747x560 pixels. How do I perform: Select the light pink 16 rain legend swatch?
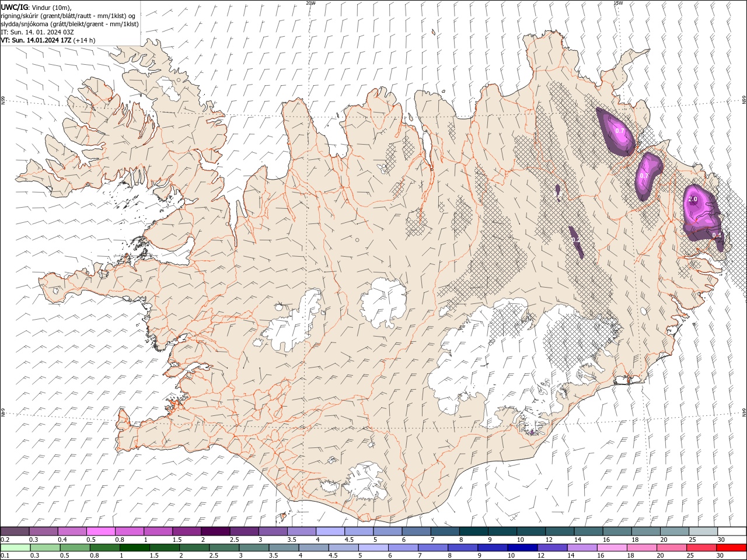point(612,548)
